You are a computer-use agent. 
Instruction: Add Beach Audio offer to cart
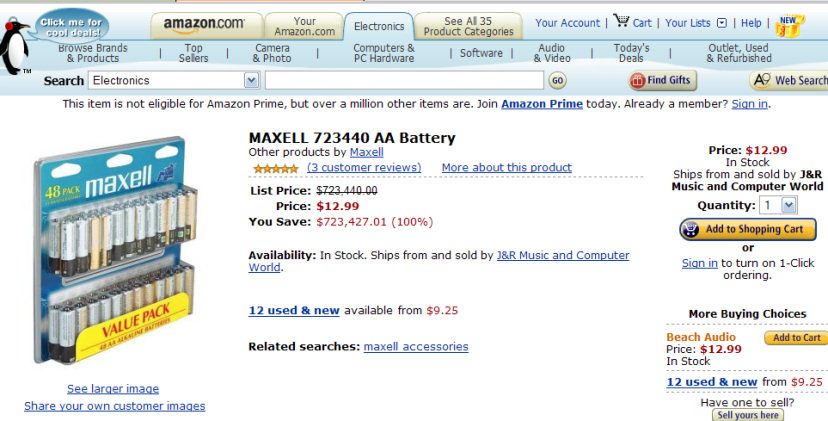796,338
